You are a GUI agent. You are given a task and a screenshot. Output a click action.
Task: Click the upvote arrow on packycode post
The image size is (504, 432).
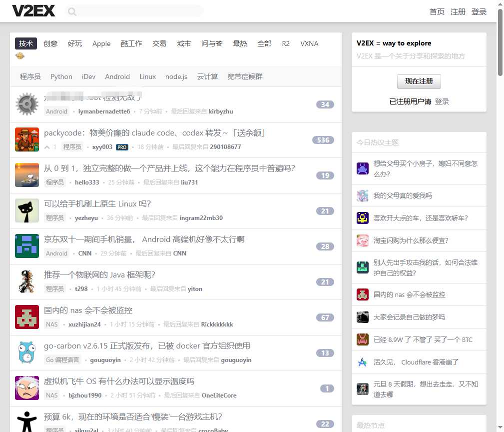click(47, 147)
